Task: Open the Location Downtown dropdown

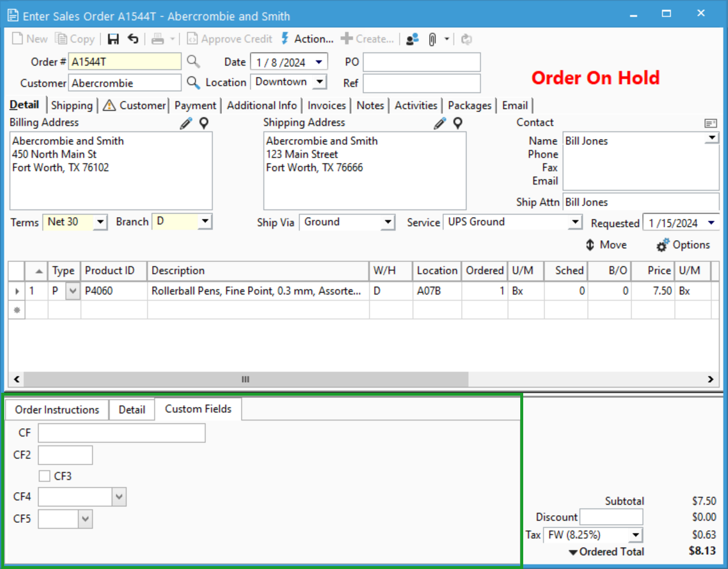Action: 320,82
